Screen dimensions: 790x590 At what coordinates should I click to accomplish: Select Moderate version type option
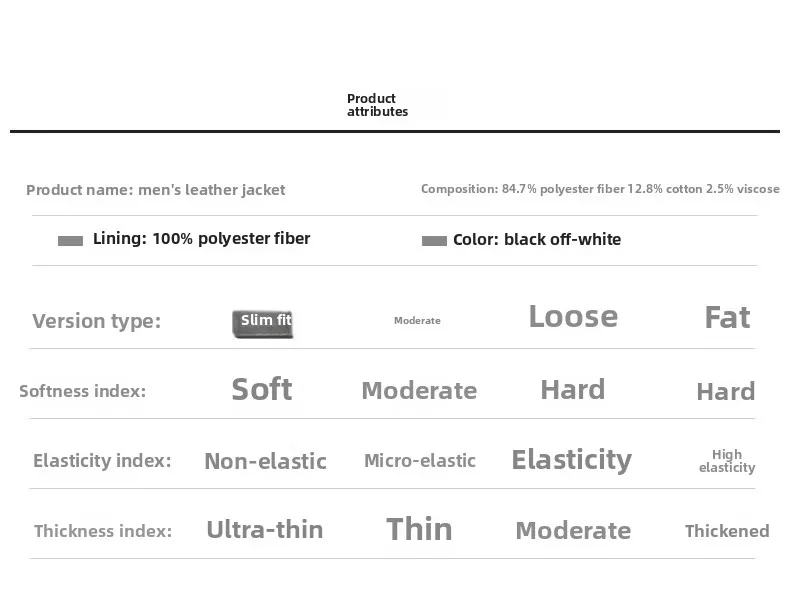417,321
